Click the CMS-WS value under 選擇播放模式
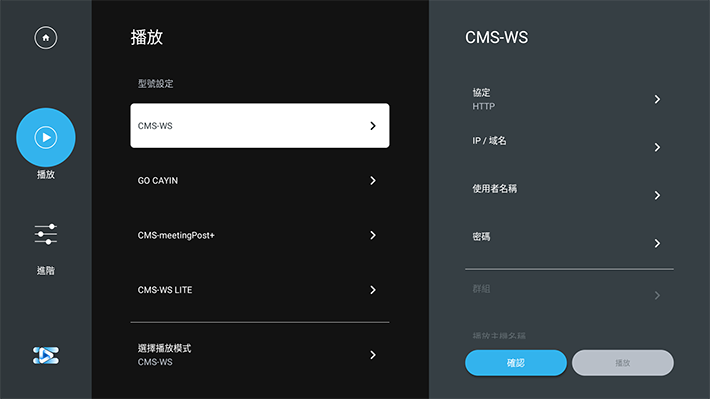 pos(155,362)
